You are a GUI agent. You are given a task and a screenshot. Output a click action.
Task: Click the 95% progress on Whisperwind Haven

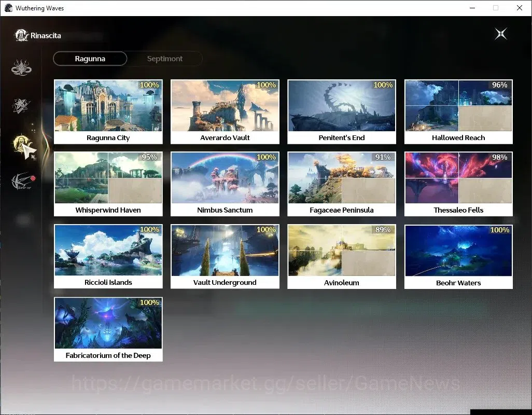pyautogui.click(x=150, y=157)
